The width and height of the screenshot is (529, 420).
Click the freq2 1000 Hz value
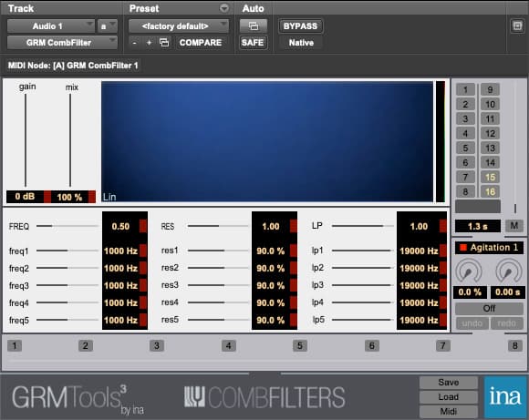click(120, 269)
